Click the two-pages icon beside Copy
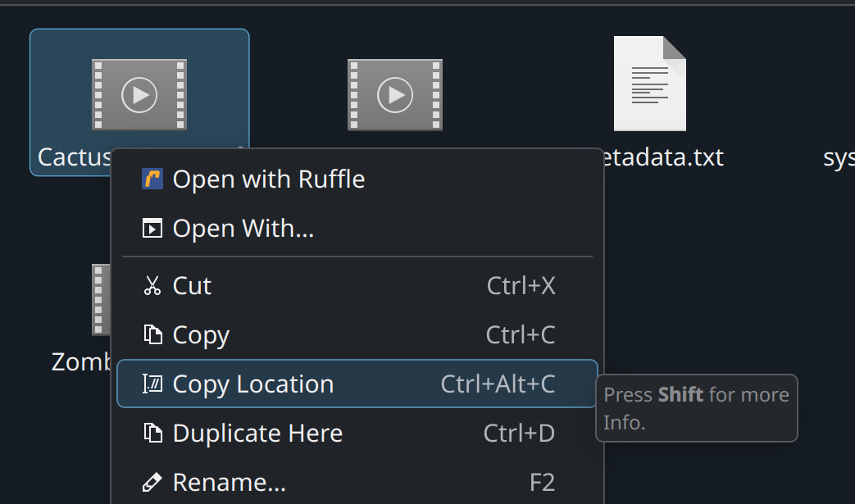 (152, 334)
